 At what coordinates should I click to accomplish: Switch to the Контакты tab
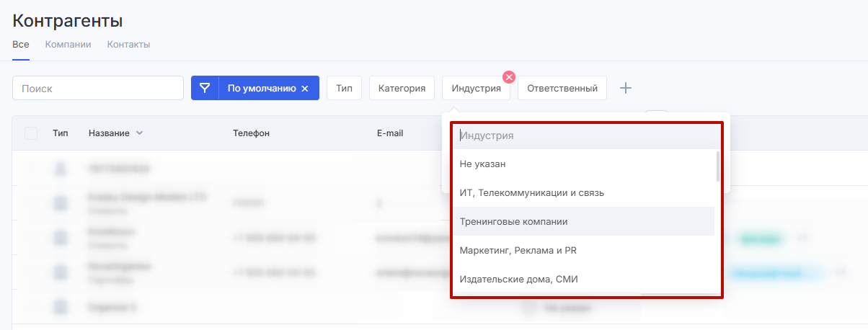pyautogui.click(x=128, y=44)
